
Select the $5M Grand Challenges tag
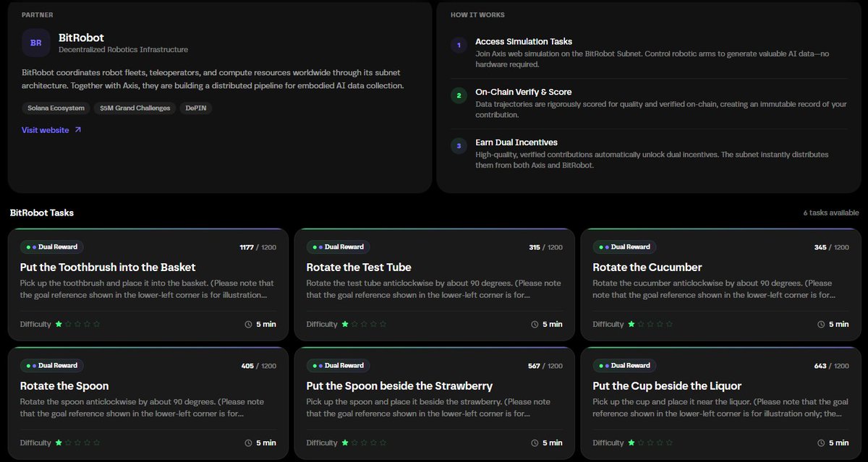[135, 108]
